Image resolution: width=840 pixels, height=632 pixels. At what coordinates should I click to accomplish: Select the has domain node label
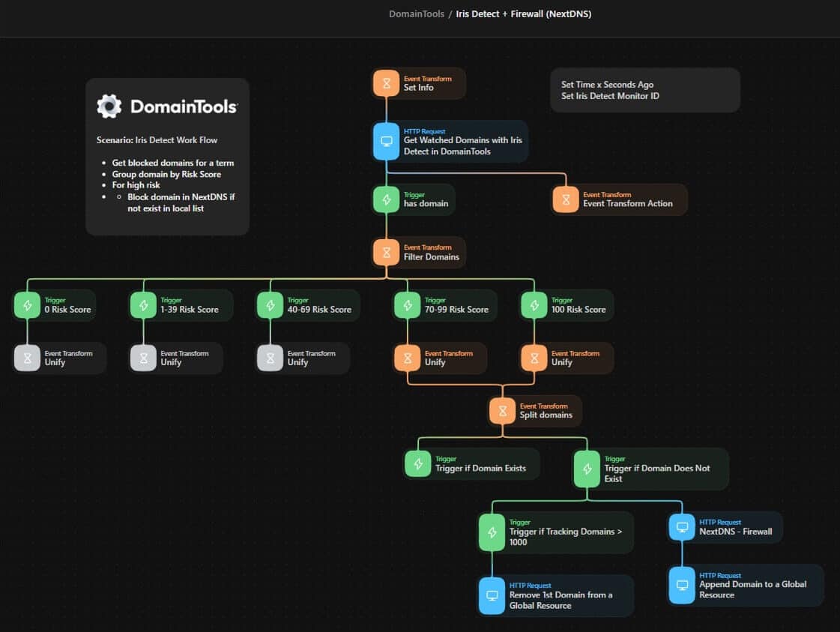426,204
